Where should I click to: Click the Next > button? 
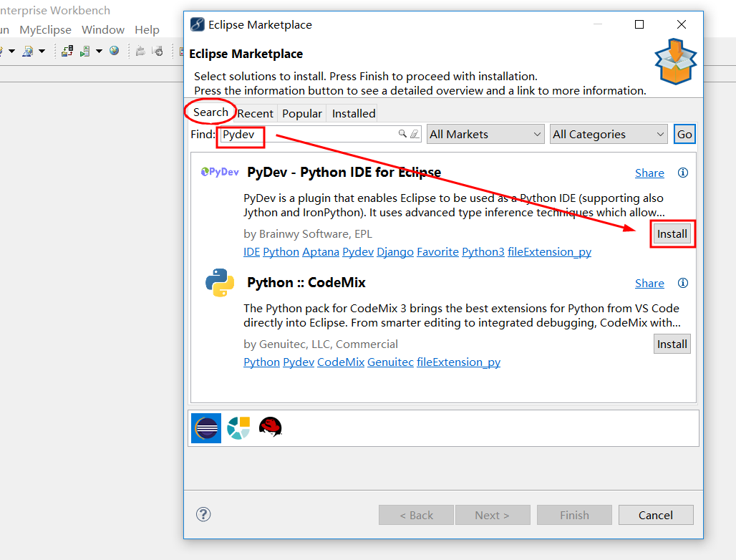493,515
